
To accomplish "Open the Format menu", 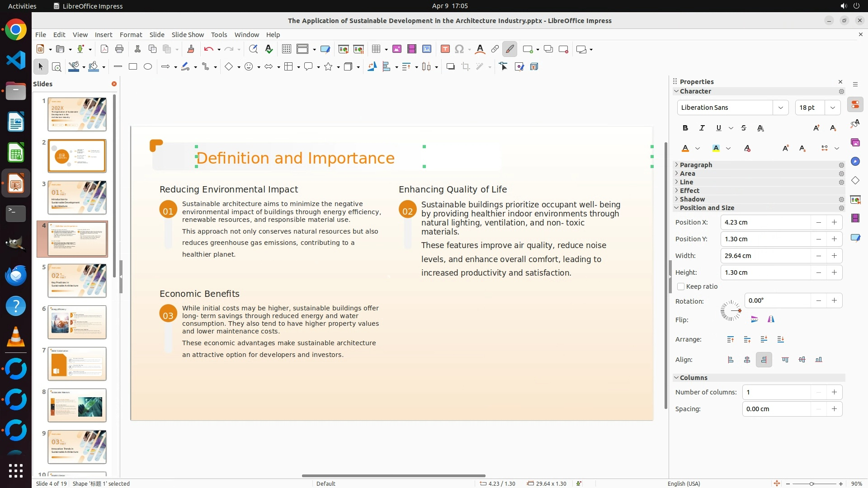I will 131,35.
